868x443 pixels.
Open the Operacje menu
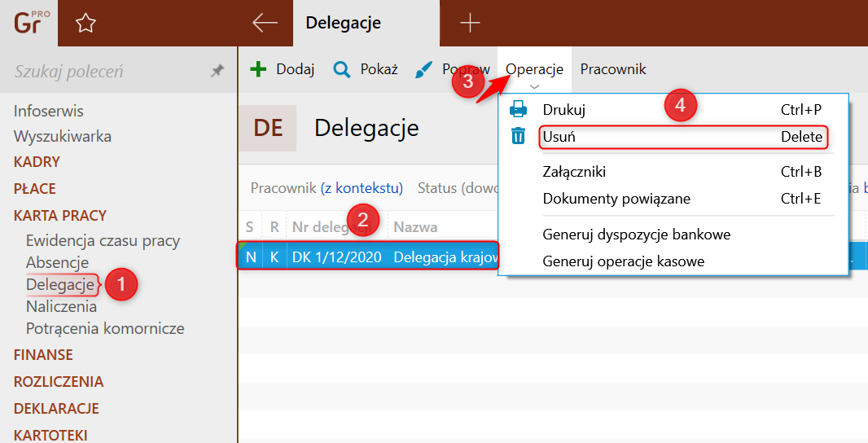(534, 69)
